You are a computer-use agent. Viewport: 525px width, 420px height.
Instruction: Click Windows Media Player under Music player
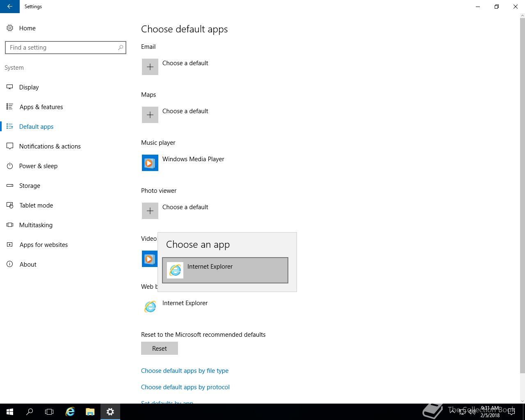(x=193, y=159)
